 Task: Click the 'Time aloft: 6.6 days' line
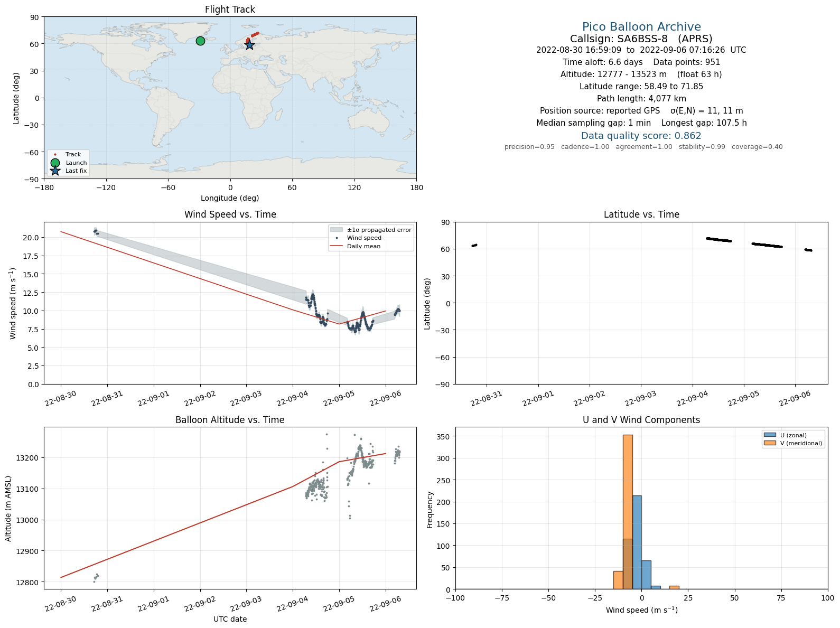[641, 62]
